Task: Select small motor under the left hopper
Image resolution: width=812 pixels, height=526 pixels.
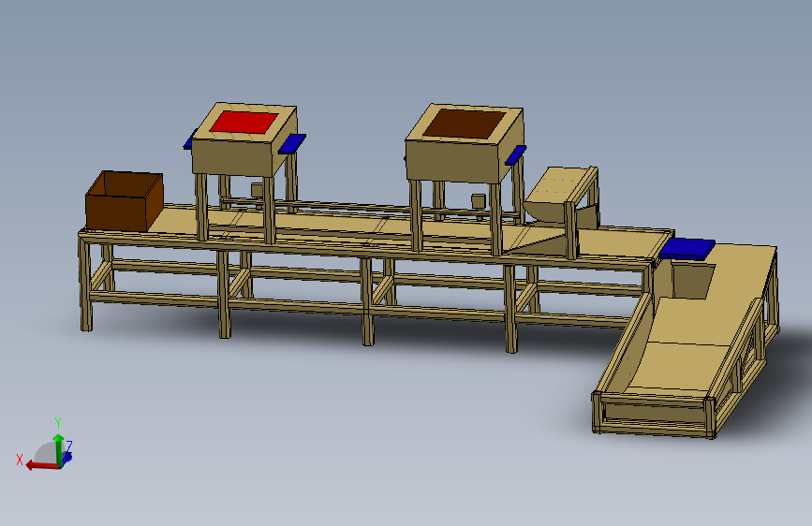Action: pos(257,189)
